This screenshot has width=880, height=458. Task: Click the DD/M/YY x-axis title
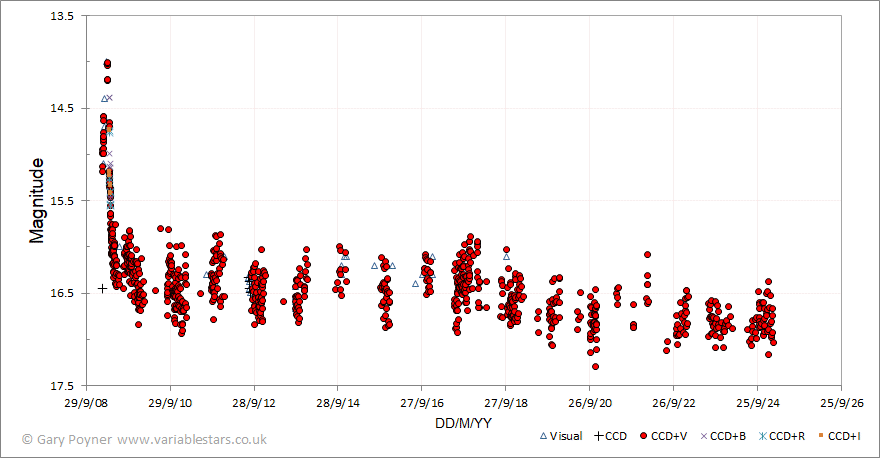coord(464,423)
